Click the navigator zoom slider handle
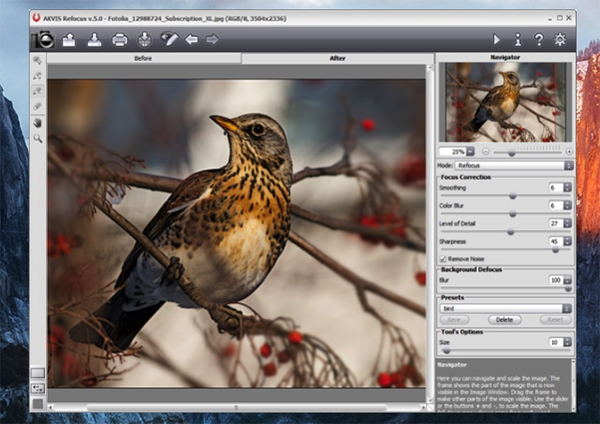The image size is (600, 424). 511,153
